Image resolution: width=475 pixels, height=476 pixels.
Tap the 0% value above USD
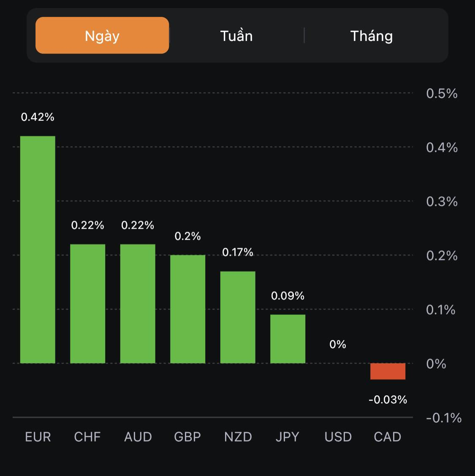pos(338,344)
